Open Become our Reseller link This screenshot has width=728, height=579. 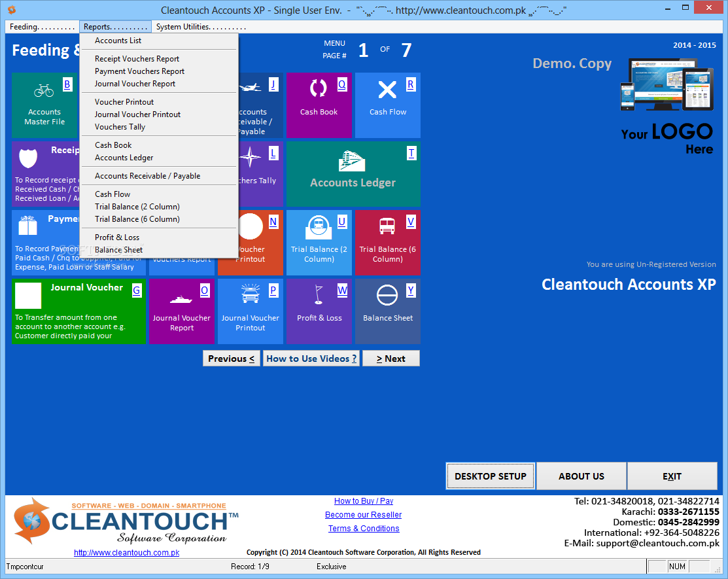pos(364,515)
